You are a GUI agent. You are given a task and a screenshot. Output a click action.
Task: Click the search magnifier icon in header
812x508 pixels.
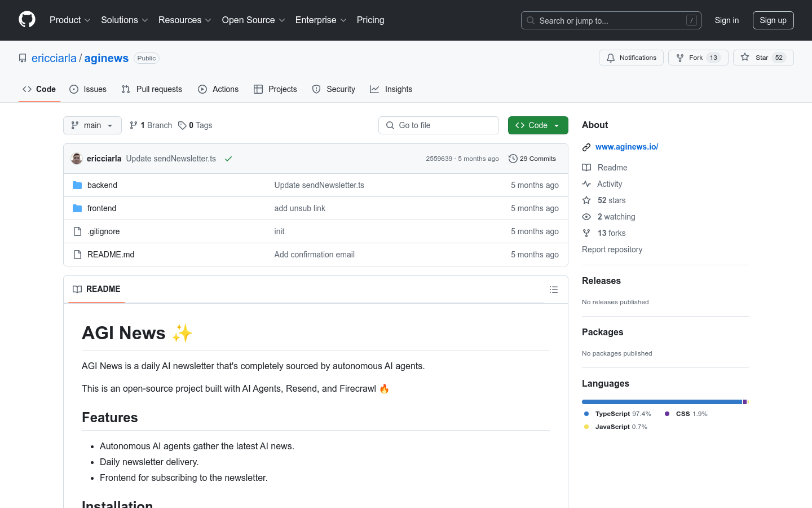click(531, 20)
